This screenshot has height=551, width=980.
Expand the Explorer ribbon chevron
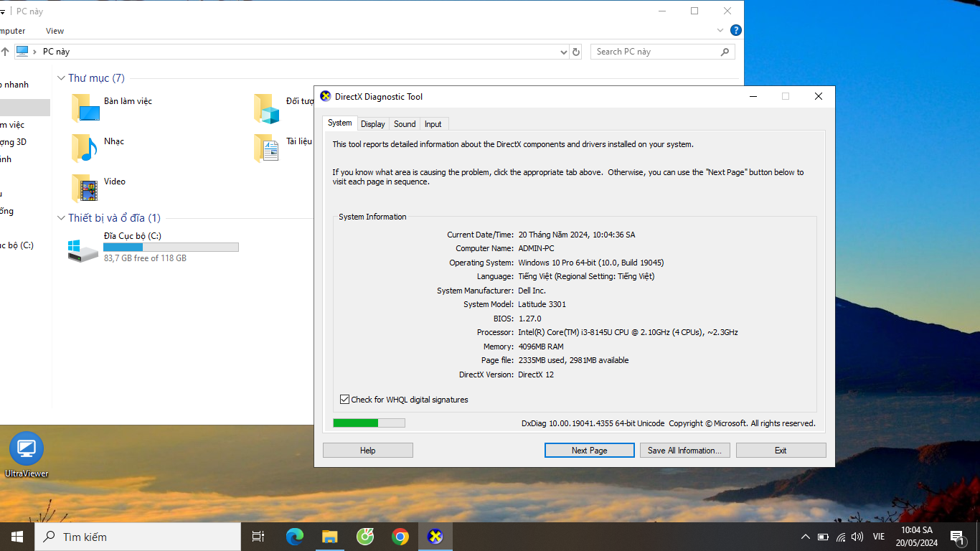[720, 31]
